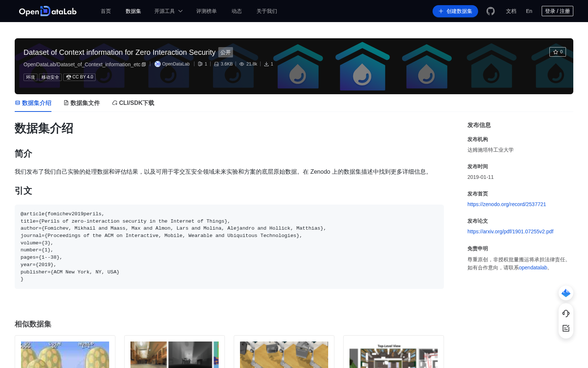Click the 公开 visibility badge
The height and width of the screenshot is (368, 588).
pos(226,52)
